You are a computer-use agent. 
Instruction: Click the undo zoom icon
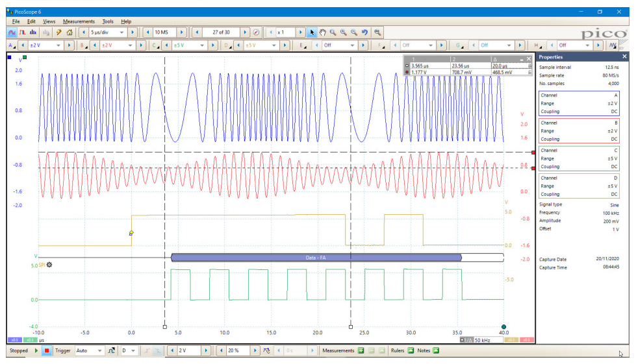(364, 32)
